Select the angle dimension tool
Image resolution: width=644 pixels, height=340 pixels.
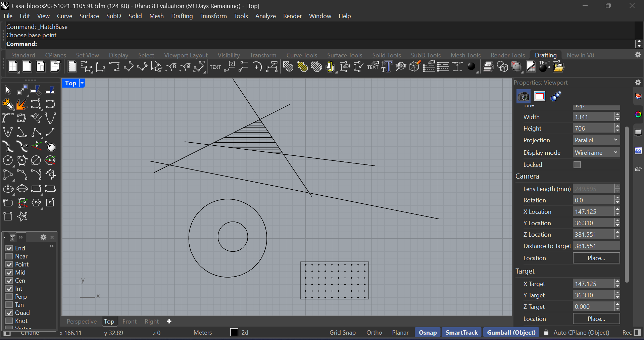[156, 67]
